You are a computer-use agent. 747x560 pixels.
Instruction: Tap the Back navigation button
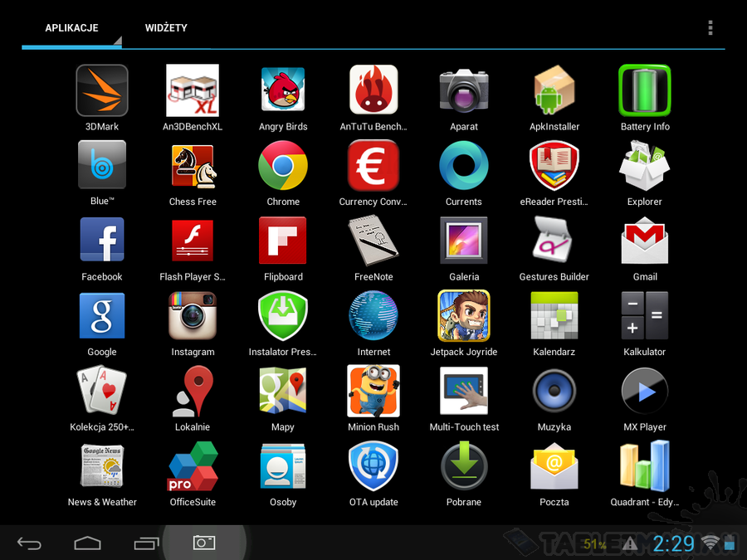[29, 543]
